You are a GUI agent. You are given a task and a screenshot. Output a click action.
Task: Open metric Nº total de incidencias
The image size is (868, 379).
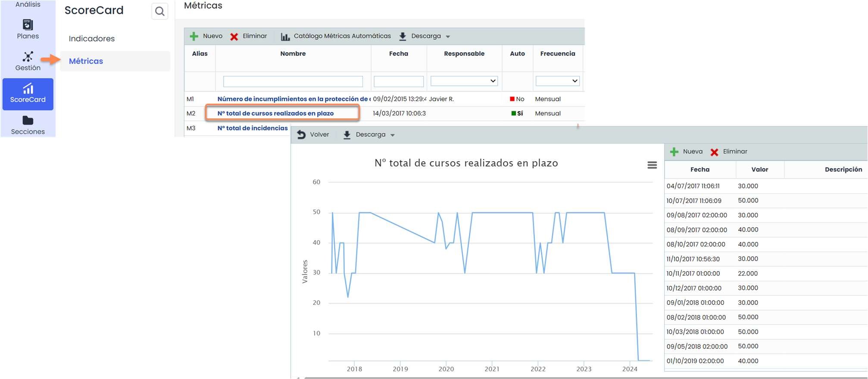click(x=253, y=128)
